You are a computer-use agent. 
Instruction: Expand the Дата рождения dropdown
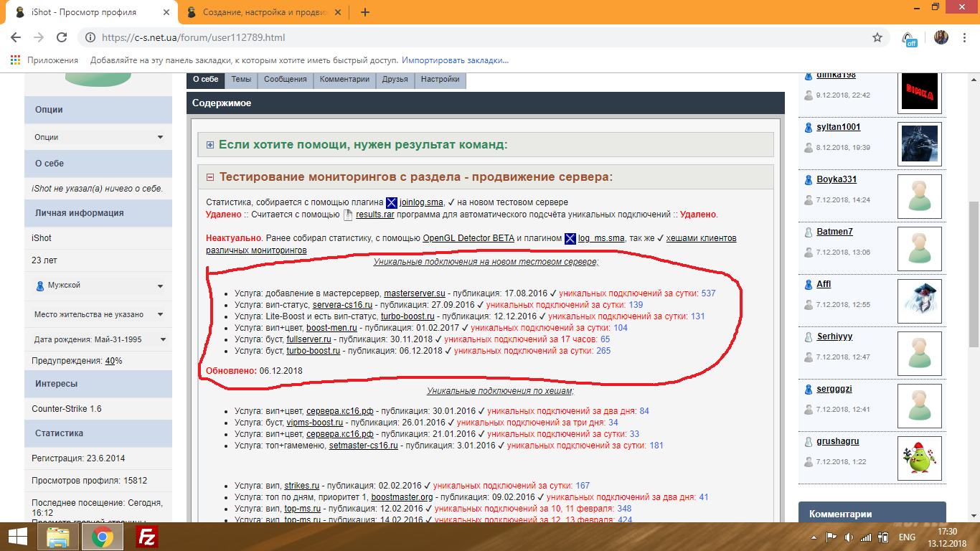98,339
